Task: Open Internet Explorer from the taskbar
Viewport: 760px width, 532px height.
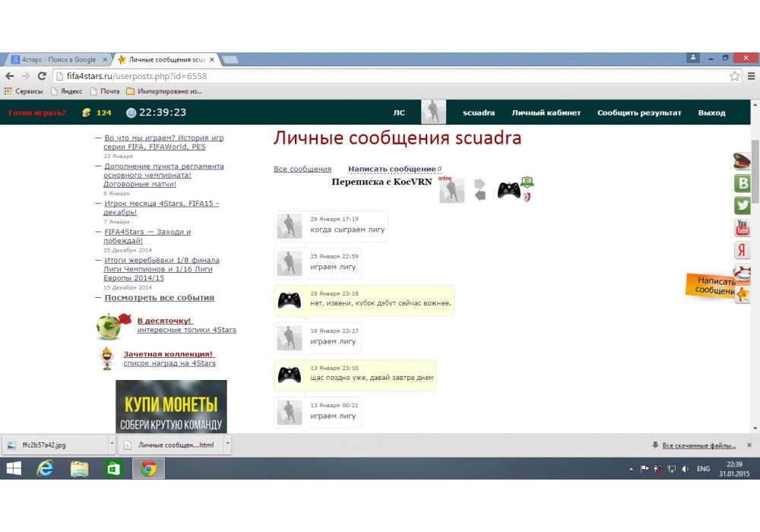Action: [45, 469]
